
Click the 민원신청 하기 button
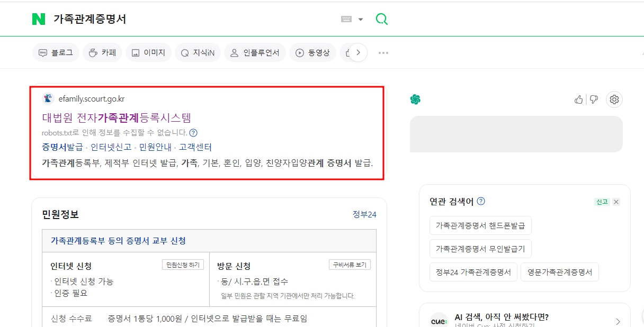tap(183, 265)
